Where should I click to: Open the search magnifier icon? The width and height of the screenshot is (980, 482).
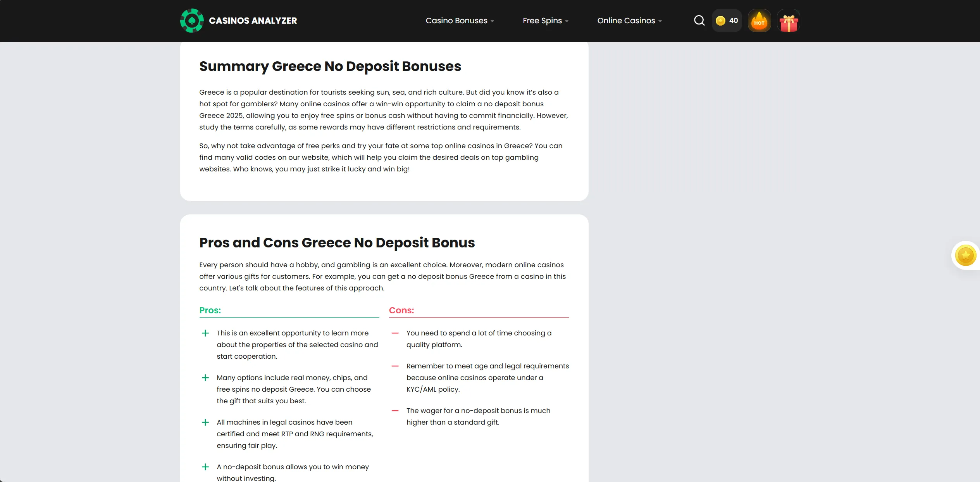[x=699, y=21]
